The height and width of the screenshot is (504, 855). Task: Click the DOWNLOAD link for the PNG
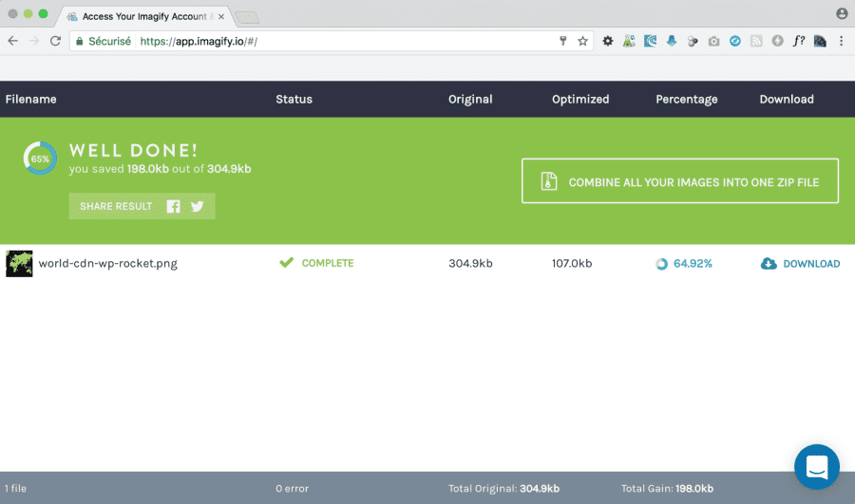click(810, 264)
